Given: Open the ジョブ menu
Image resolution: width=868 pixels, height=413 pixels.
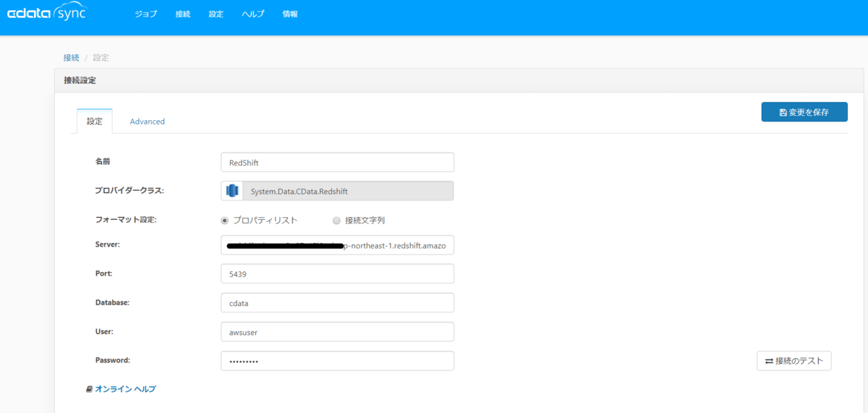Looking at the screenshot, I should (x=145, y=14).
